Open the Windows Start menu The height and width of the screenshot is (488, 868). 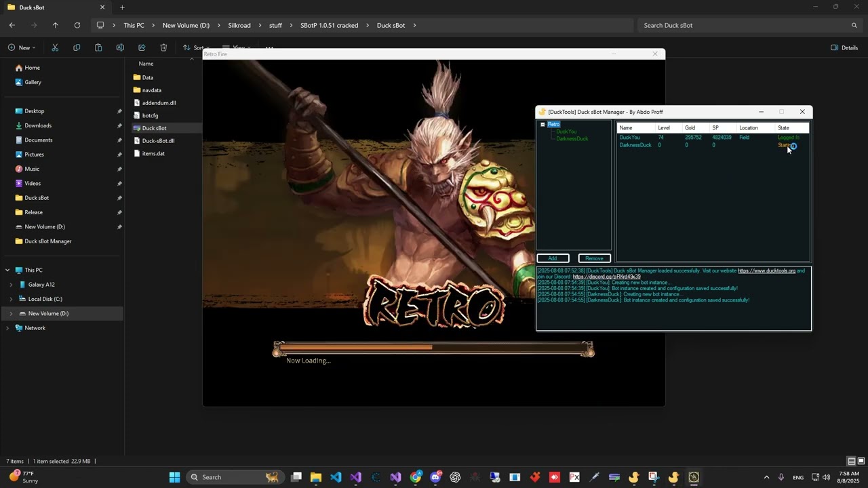pyautogui.click(x=174, y=477)
